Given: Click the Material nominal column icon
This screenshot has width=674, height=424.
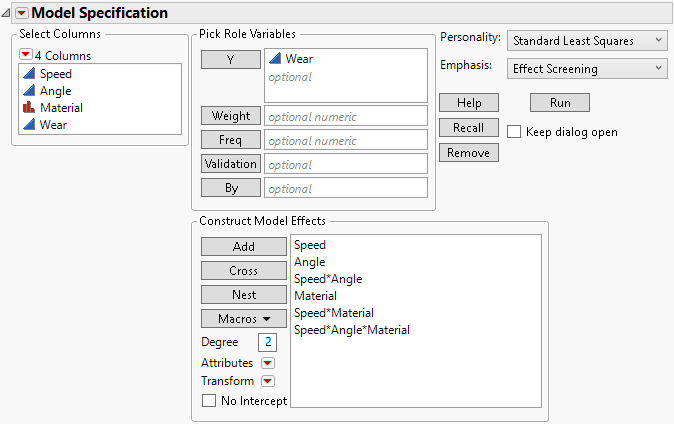Looking at the screenshot, I should (29, 108).
